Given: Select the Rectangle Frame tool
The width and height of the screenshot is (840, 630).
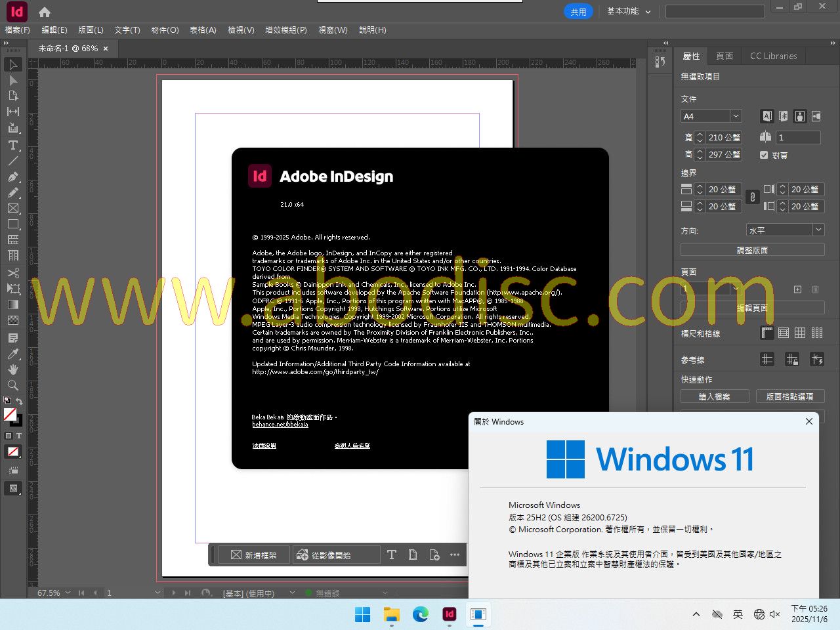Looking at the screenshot, I should tap(13, 209).
